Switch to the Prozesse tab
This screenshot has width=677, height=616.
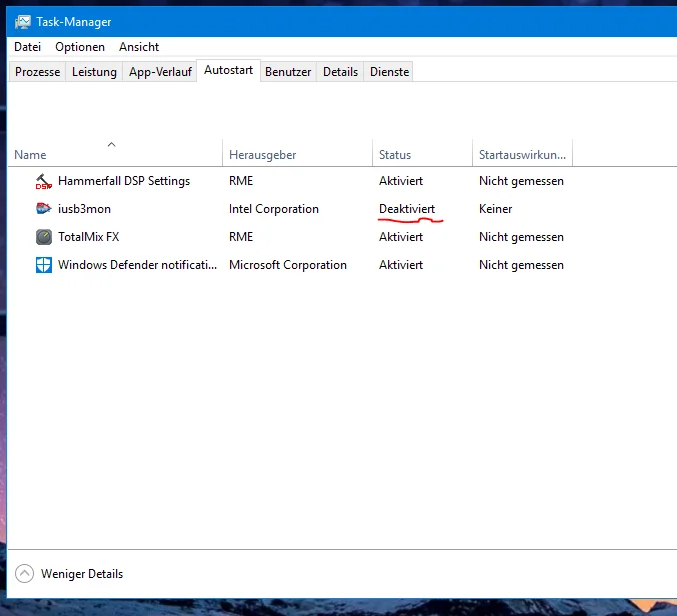tap(38, 72)
